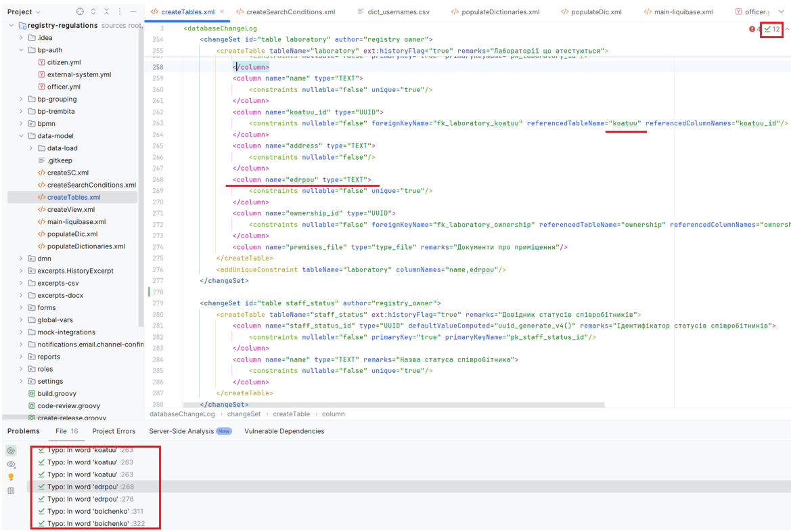Click the typo count 12 indicator
The width and height of the screenshot is (791, 532).
[772, 29]
